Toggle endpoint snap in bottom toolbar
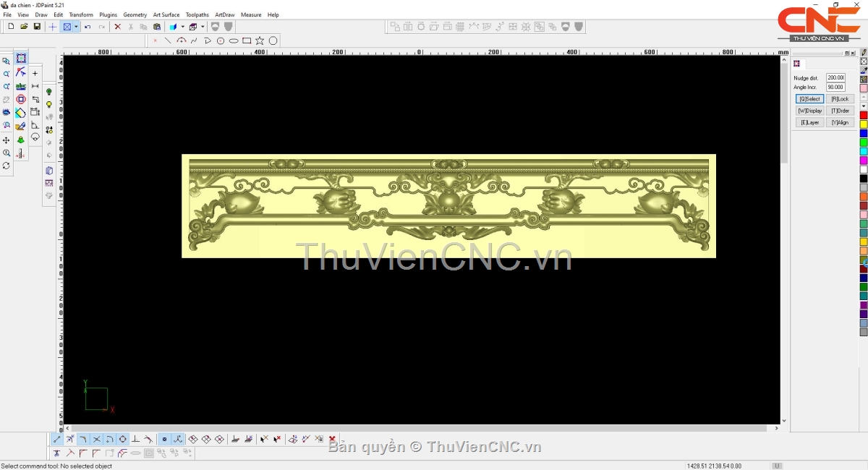Image resolution: width=868 pixels, height=470 pixels. tap(57, 439)
